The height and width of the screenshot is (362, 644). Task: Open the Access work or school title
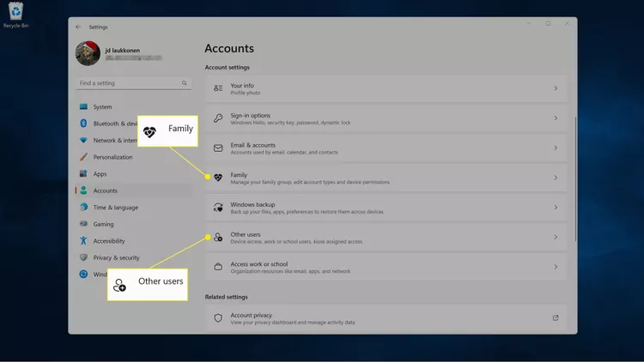click(x=258, y=264)
